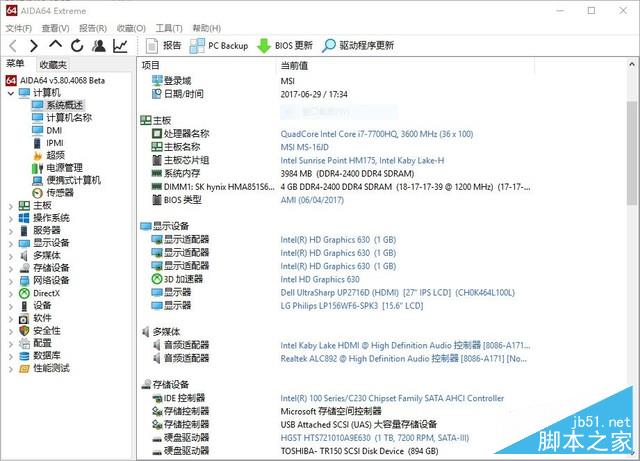
Task: Select 软件 tree item icon
Action: [24, 318]
